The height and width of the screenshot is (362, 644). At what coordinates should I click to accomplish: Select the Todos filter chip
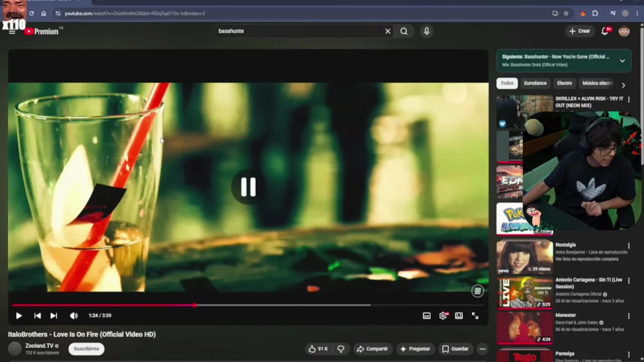coord(507,83)
